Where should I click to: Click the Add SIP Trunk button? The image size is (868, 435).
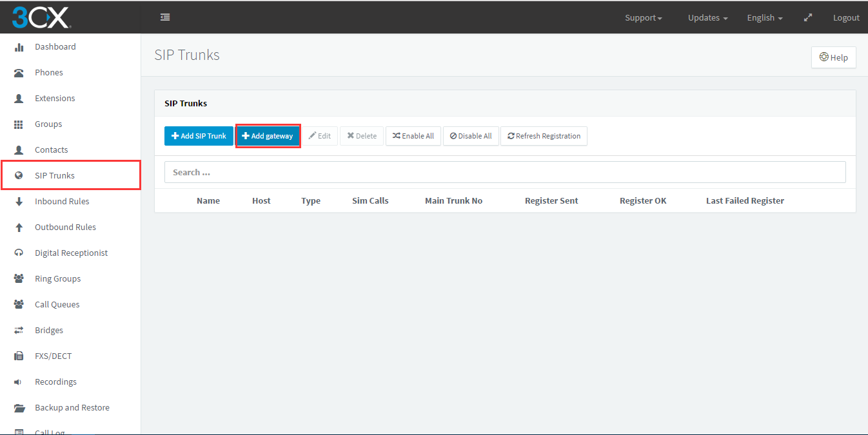[x=199, y=136]
